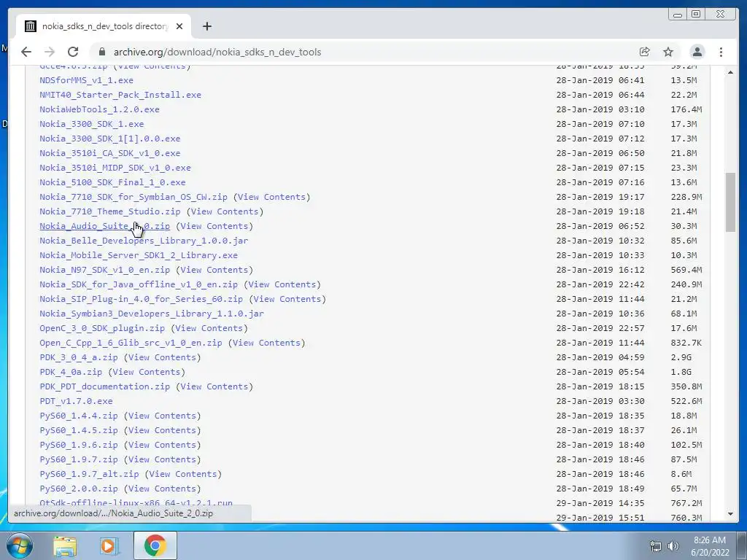View Contents of Nokia_7710_SDK_for_Symbian_OS_CW.zip
The width and height of the screenshot is (747, 560).
(x=271, y=197)
